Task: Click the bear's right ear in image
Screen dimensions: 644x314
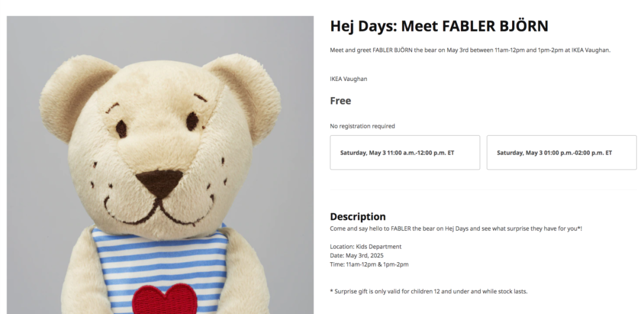Action: [x=246, y=97]
